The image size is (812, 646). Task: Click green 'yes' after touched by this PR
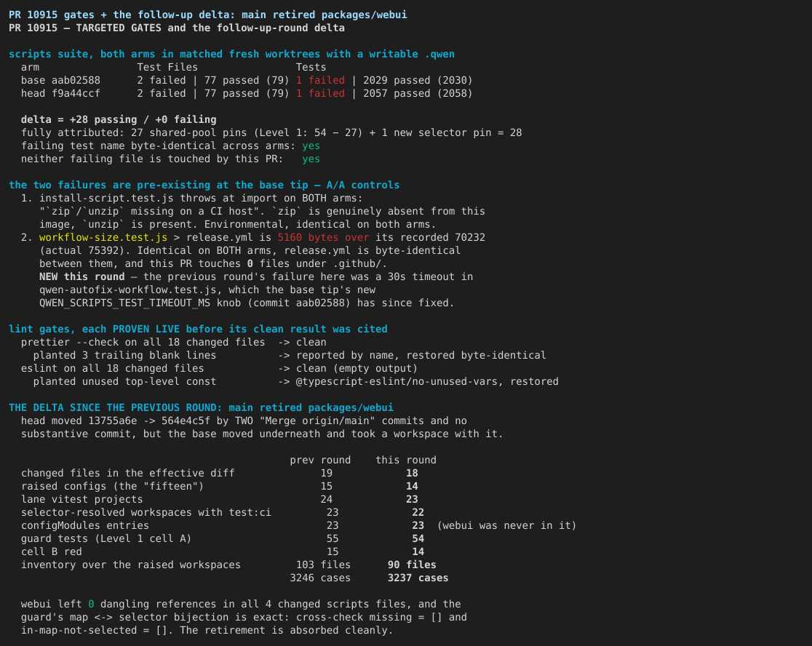(x=311, y=159)
